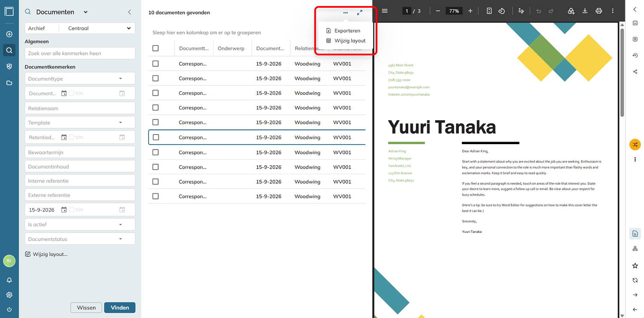
Task: Open the notifications bell
Action: point(9,280)
